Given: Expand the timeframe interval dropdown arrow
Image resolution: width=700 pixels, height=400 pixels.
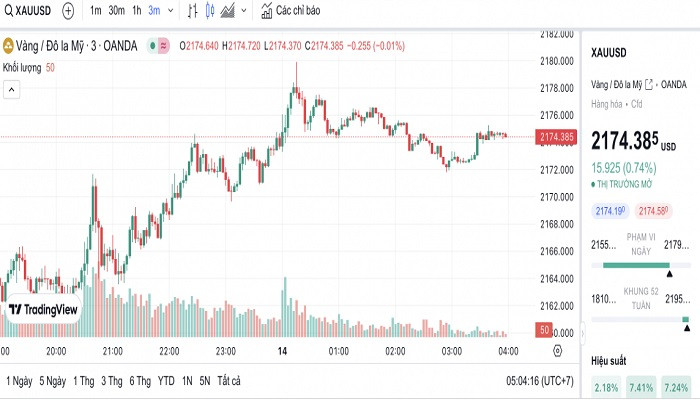Looking at the screenshot, I should pos(171,12).
